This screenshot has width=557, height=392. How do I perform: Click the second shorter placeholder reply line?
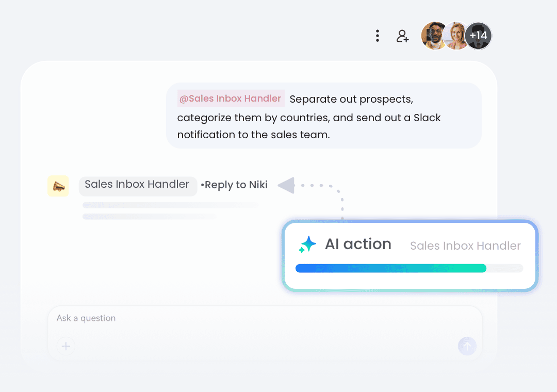point(150,217)
